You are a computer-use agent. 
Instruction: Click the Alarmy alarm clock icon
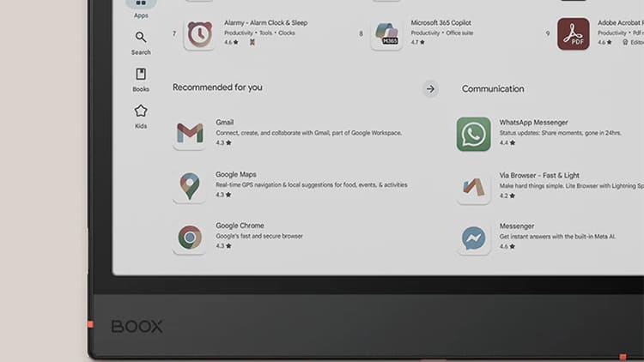pos(200,33)
